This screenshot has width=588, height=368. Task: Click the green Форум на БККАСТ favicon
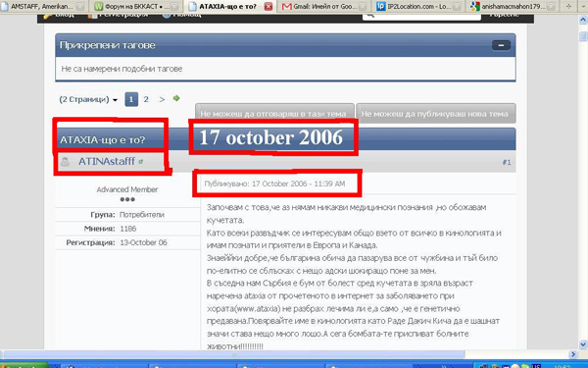pyautogui.click(x=98, y=7)
